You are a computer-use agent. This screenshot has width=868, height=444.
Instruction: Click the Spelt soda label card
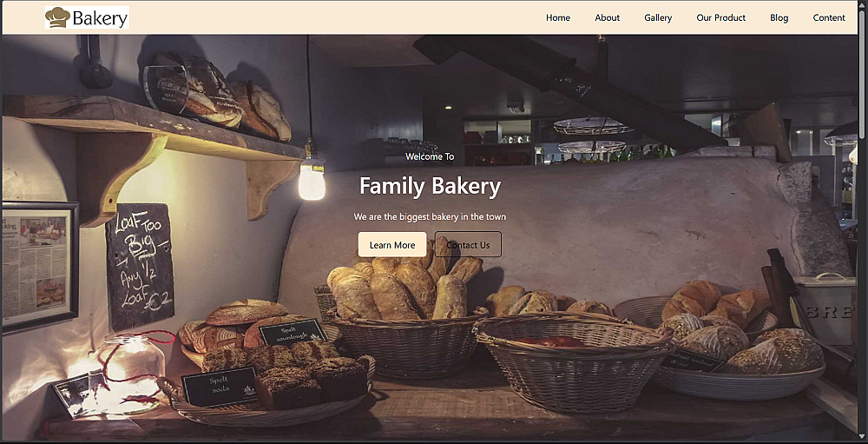(x=220, y=386)
